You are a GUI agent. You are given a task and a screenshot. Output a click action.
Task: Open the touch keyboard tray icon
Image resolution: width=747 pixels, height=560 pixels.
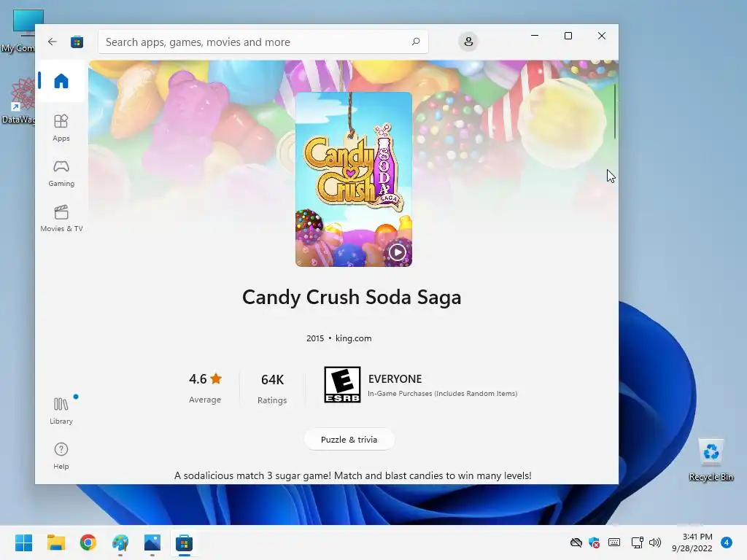614,542
